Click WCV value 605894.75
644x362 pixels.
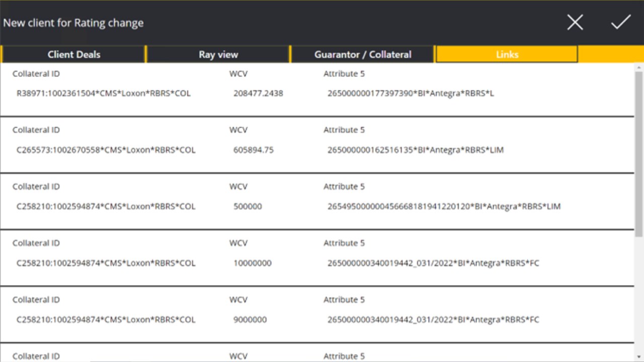click(x=254, y=150)
